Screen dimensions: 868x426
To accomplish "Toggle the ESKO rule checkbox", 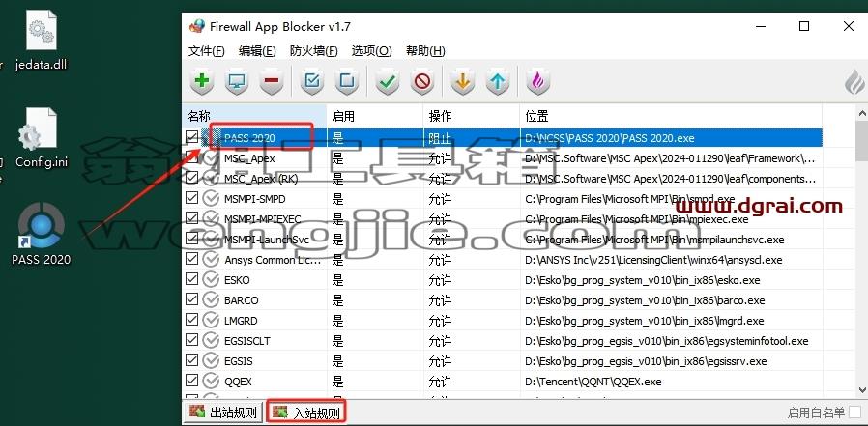I will [191, 279].
